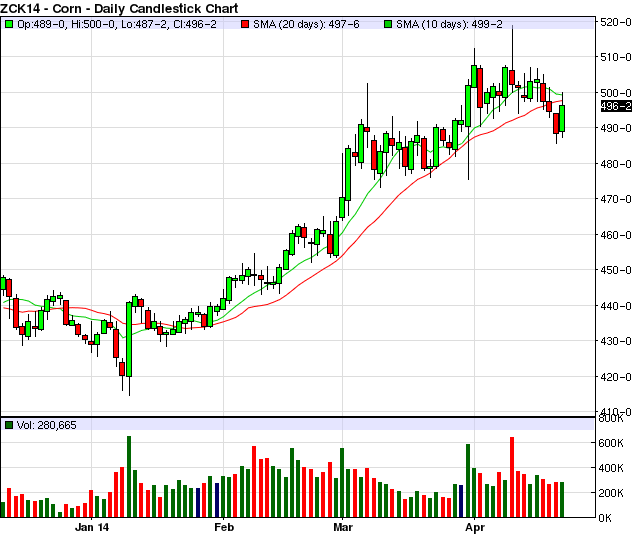Screen dimensions: 640x536
Task: Click the tallest red volume bar in April
Action: click(512, 477)
